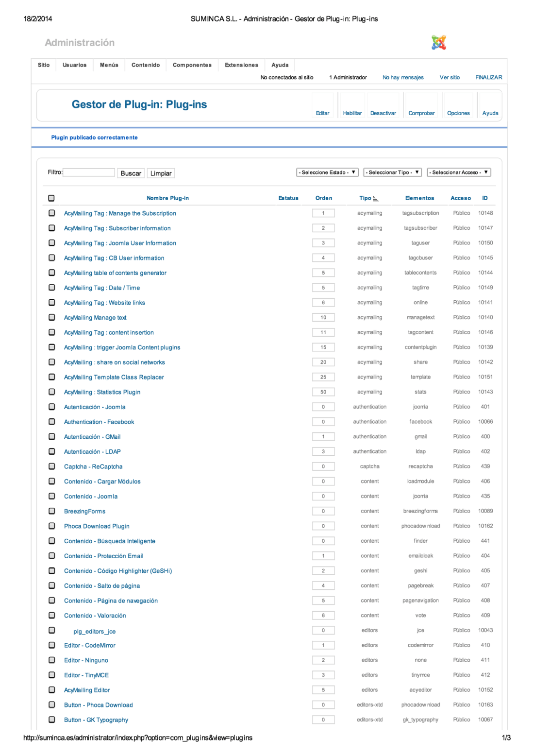The height and width of the screenshot is (756, 534).
Task: Open Autenticación - LDAP plugin
Action: (92, 452)
